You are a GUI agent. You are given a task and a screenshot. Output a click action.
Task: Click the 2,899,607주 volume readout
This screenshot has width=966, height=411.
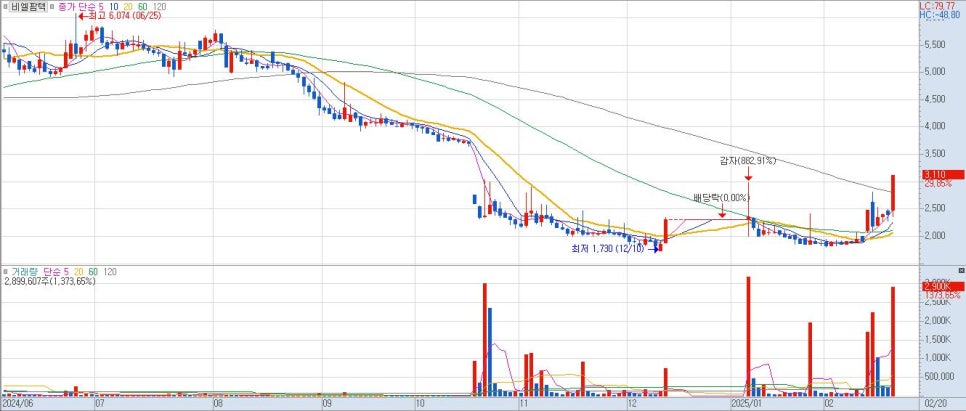(x=49, y=281)
